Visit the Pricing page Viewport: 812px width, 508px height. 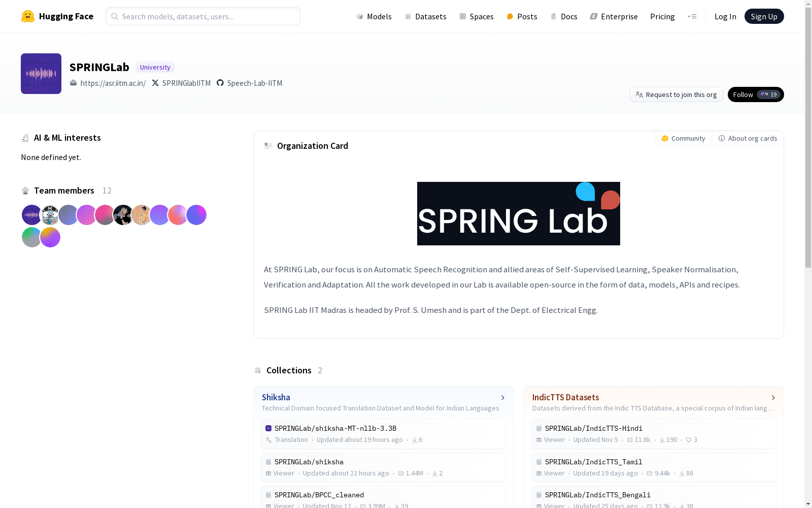click(x=662, y=16)
